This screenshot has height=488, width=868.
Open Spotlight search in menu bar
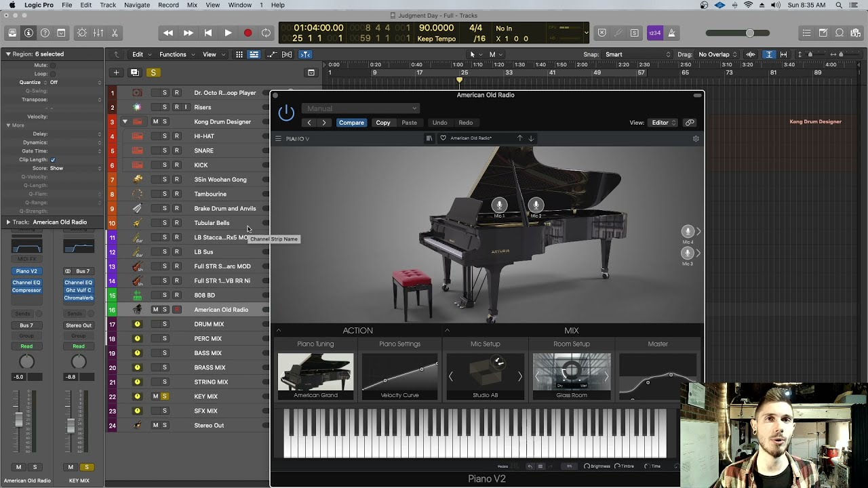point(840,5)
